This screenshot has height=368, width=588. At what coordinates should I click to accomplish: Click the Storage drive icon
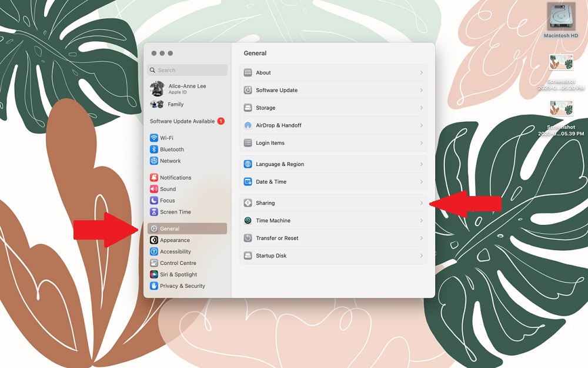(248, 108)
